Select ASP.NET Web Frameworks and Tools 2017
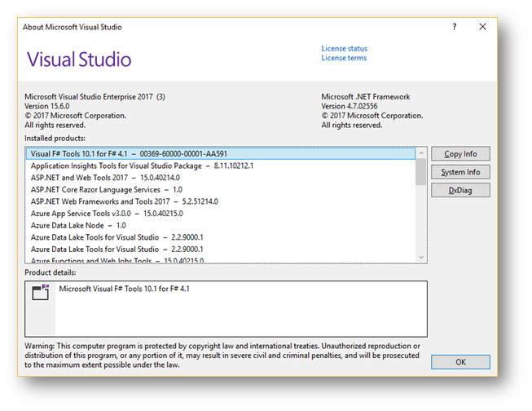The width and height of the screenshot is (532, 411). [x=221, y=201]
